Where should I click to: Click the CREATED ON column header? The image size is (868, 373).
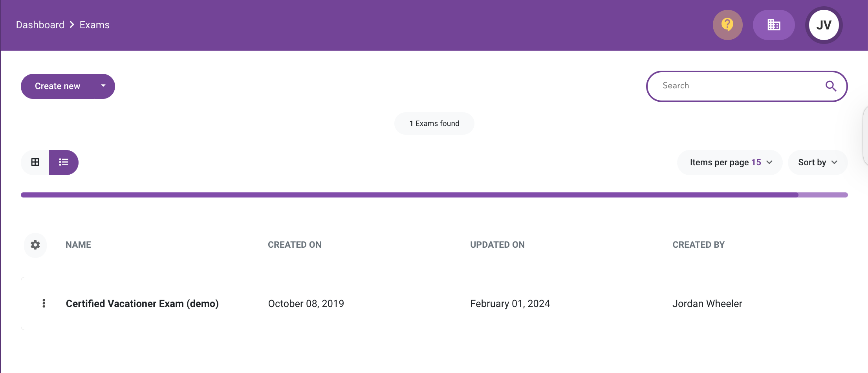tap(295, 245)
